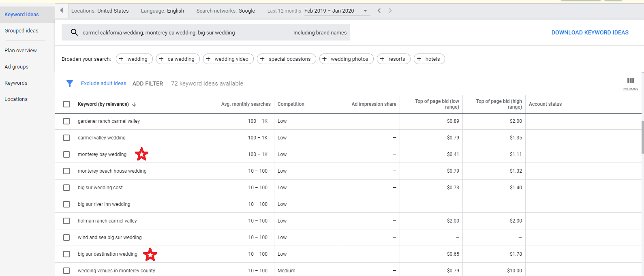
Task: Select all keywords with header checkbox
Action: 66,104
